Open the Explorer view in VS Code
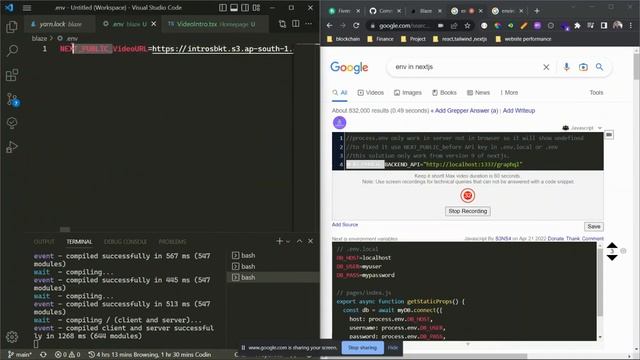 (12, 27)
